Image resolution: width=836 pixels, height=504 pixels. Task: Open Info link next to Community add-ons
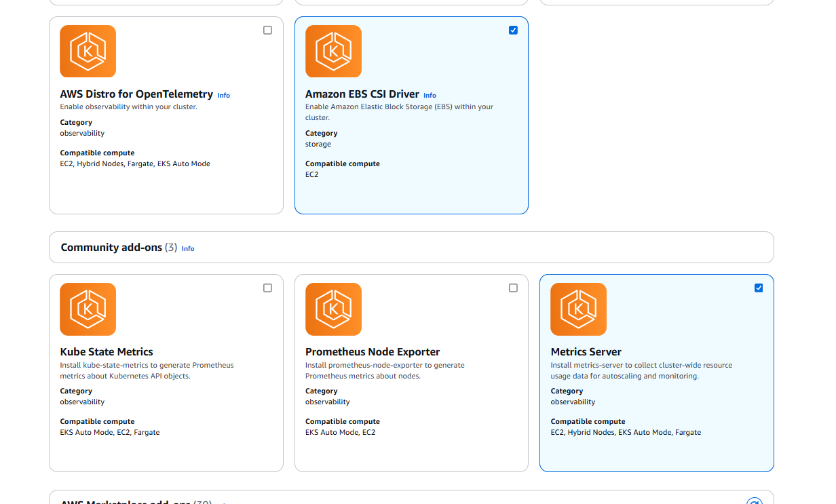188,249
